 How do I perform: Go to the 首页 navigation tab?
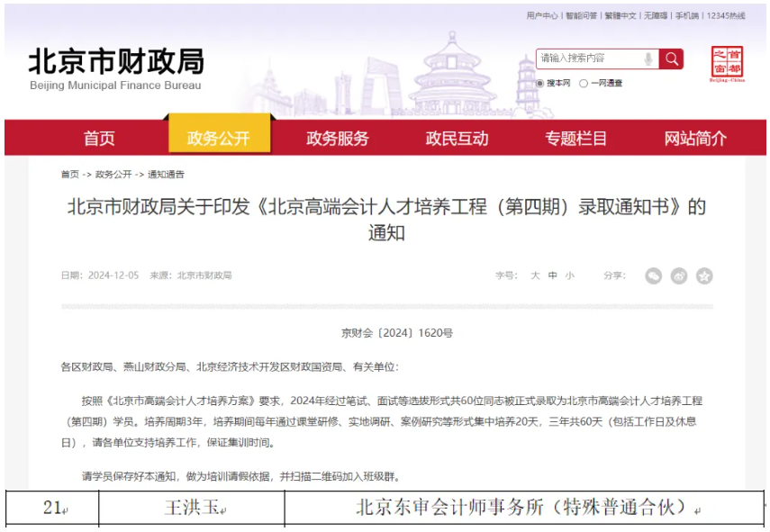[99, 139]
